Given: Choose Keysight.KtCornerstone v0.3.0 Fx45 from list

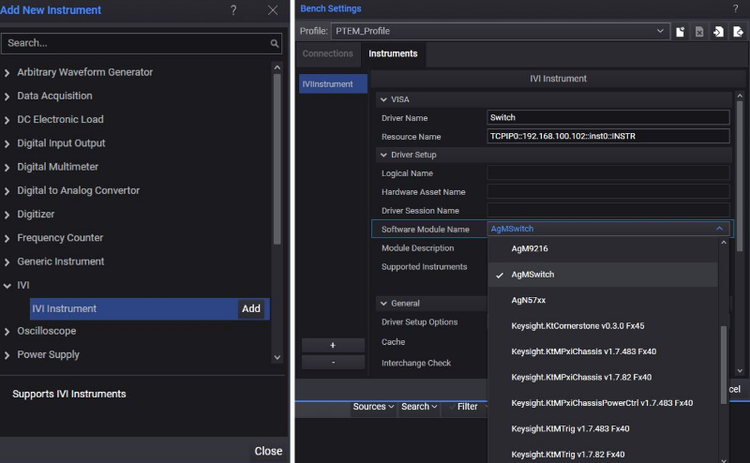Looking at the screenshot, I should coord(577,326).
